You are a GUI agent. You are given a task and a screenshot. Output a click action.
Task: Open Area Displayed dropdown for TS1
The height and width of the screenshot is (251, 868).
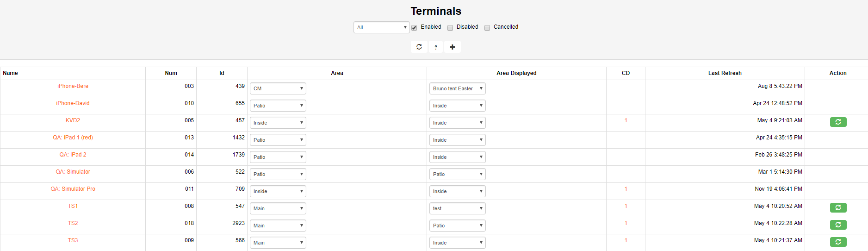pos(457,208)
